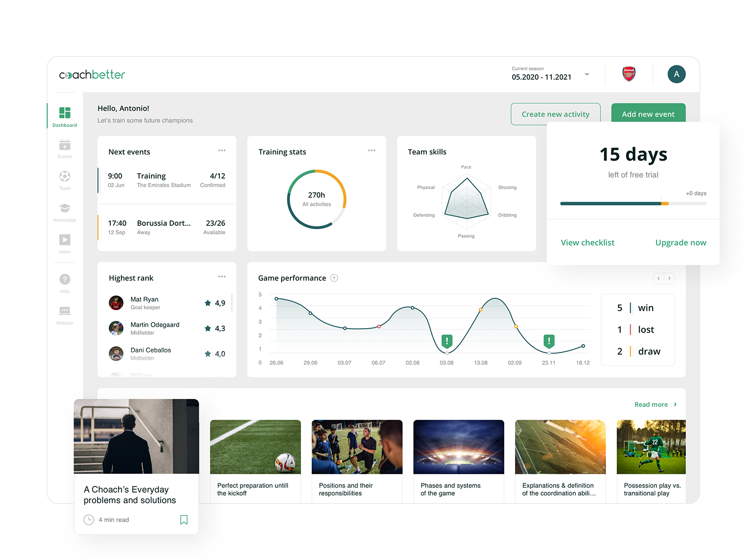Open the user avatar labeled A
747x560 pixels.
pyautogui.click(x=677, y=74)
